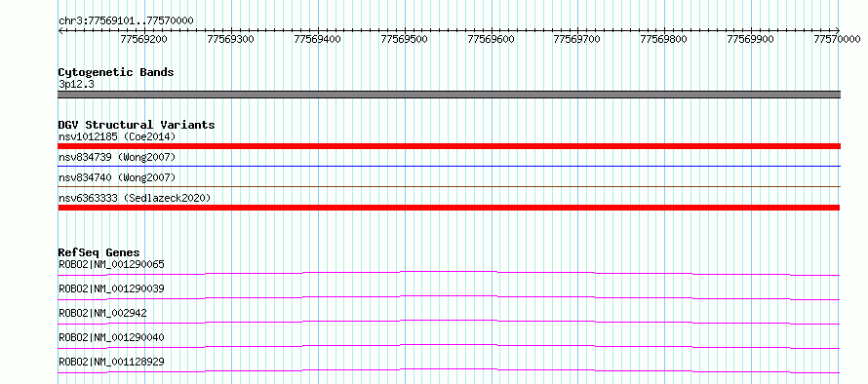This screenshot has width=868, height=384.
Task: Open variant nsv834739 (Wong2007) label
Action: 117,157
